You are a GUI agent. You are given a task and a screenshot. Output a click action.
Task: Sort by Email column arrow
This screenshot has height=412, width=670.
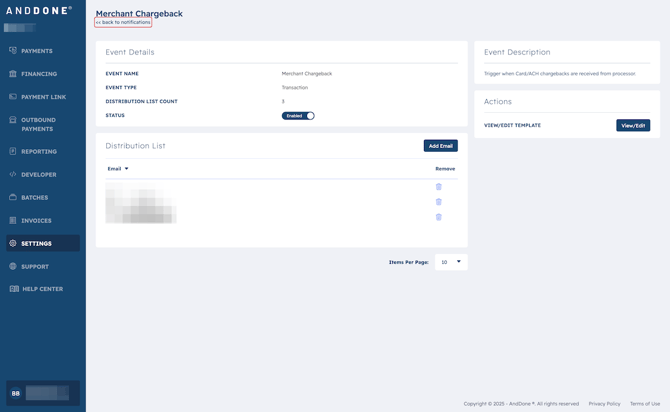coord(126,169)
